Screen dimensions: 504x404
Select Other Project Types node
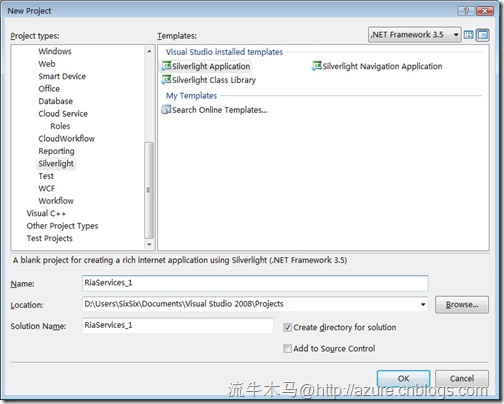pyautogui.click(x=62, y=226)
